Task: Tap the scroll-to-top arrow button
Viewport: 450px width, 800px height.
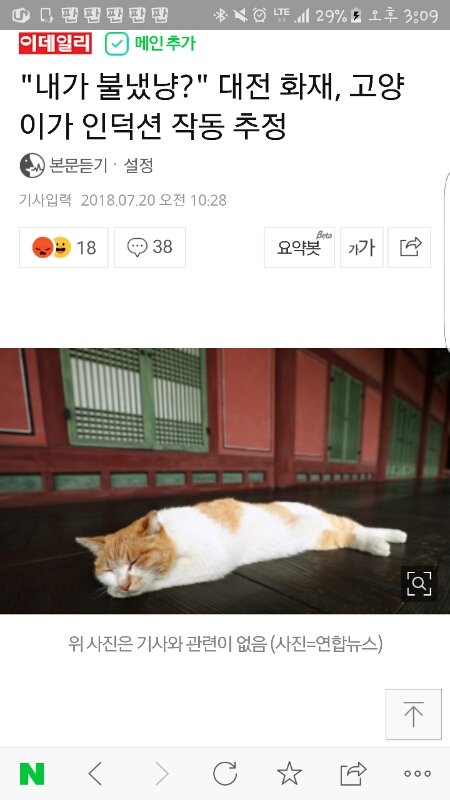Action: pyautogui.click(x=413, y=714)
